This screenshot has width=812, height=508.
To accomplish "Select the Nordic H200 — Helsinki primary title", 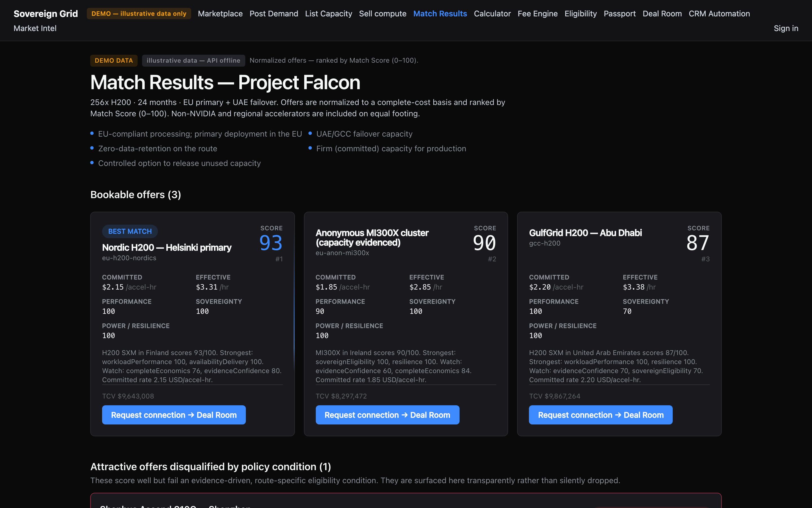I will [167, 248].
